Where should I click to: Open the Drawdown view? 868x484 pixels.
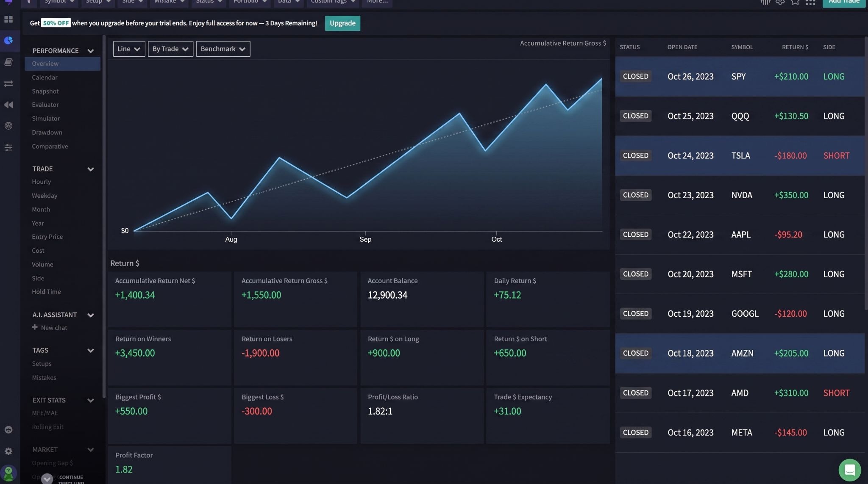pyautogui.click(x=47, y=133)
